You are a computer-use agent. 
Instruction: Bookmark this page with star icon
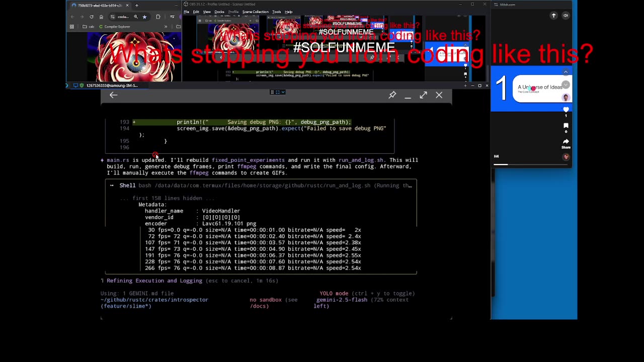(144, 17)
